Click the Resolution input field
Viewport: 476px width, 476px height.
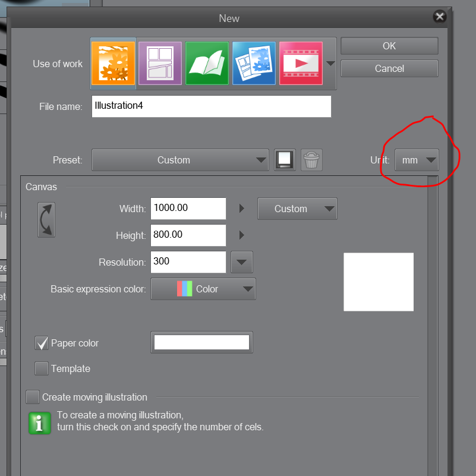[188, 262]
